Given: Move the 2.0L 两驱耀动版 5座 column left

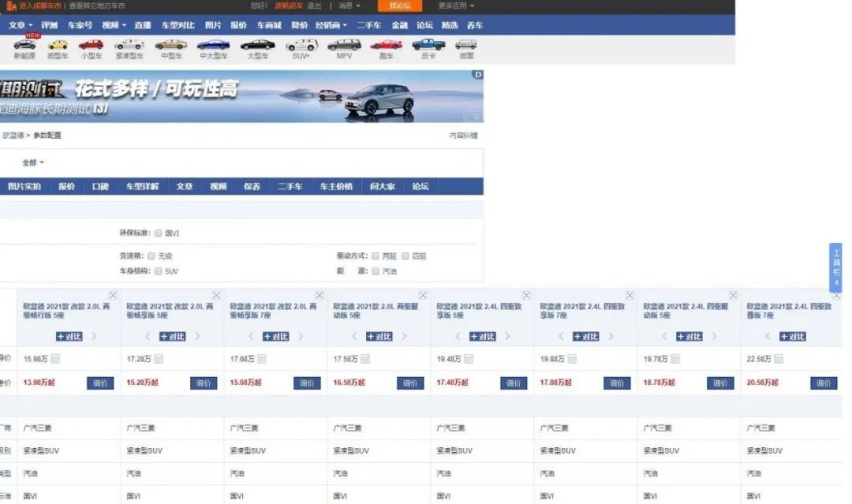Looking at the screenshot, I should click(354, 337).
